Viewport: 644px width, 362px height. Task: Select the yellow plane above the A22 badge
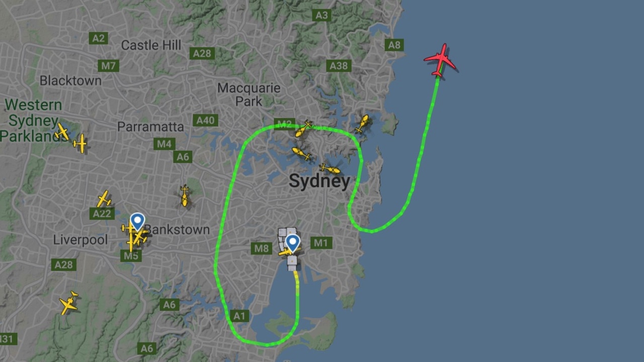click(x=104, y=199)
